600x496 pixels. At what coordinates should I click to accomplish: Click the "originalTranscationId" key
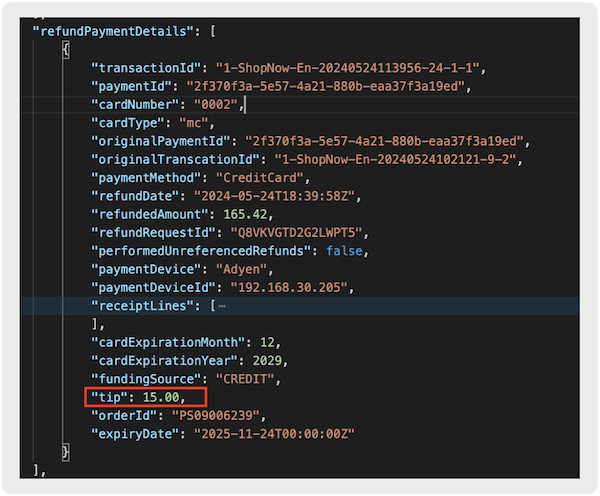[x=175, y=160]
